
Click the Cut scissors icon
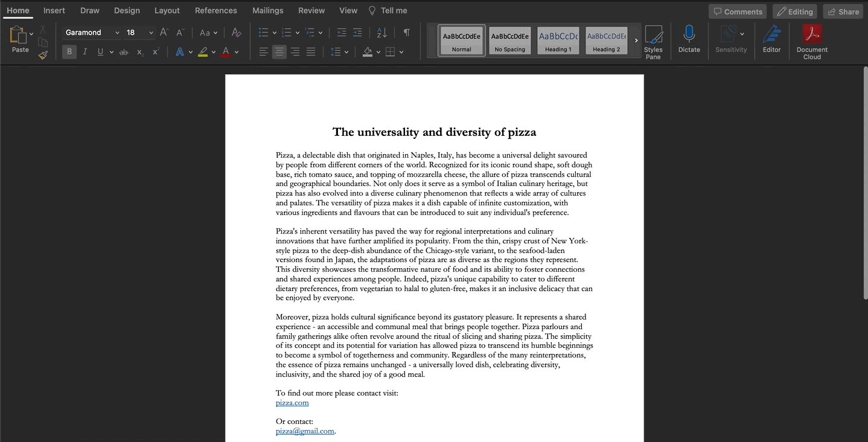click(x=43, y=29)
